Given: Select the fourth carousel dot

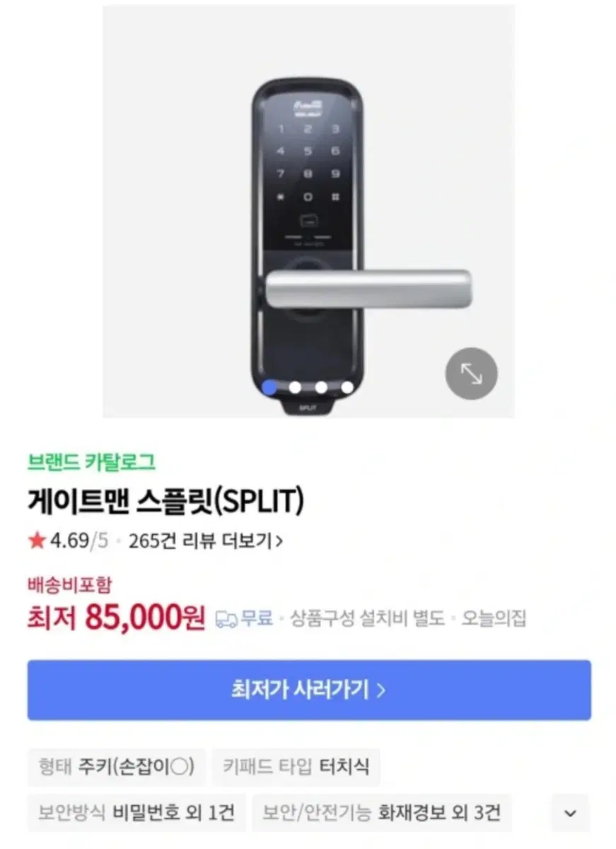Looking at the screenshot, I should pyautogui.click(x=347, y=387).
